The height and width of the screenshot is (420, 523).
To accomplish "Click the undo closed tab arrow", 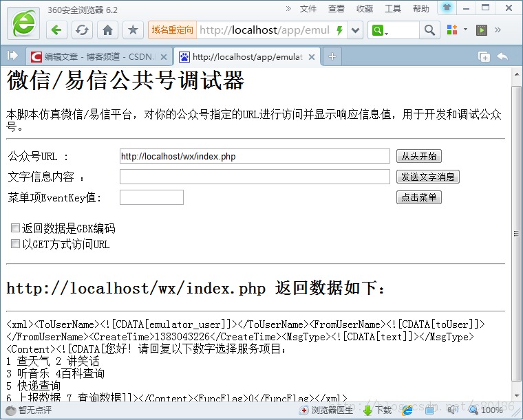I will (502, 56).
